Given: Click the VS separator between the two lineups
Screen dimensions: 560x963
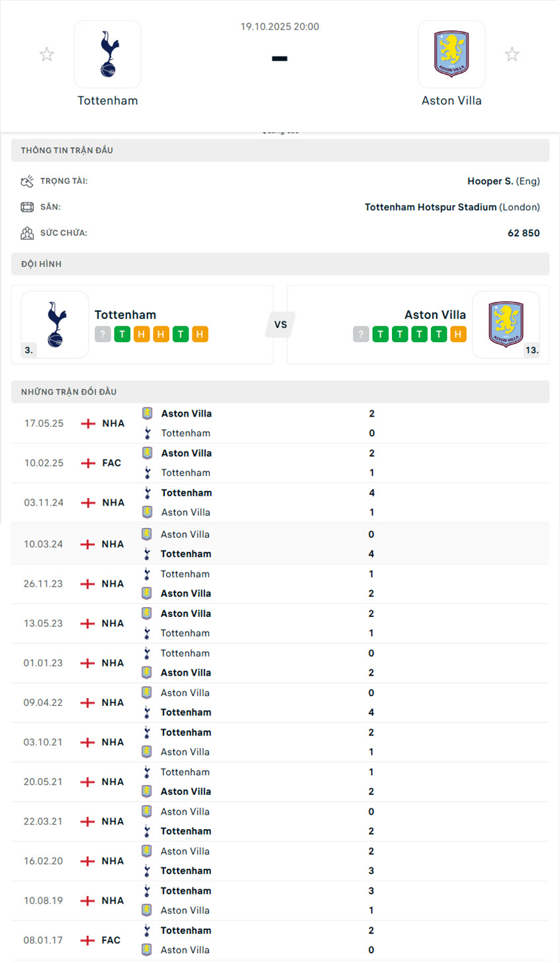Looking at the screenshot, I should click(280, 324).
